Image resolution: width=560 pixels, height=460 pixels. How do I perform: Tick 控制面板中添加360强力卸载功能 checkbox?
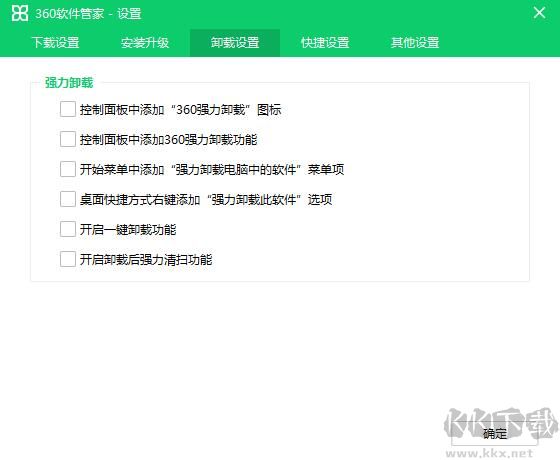click(x=68, y=139)
